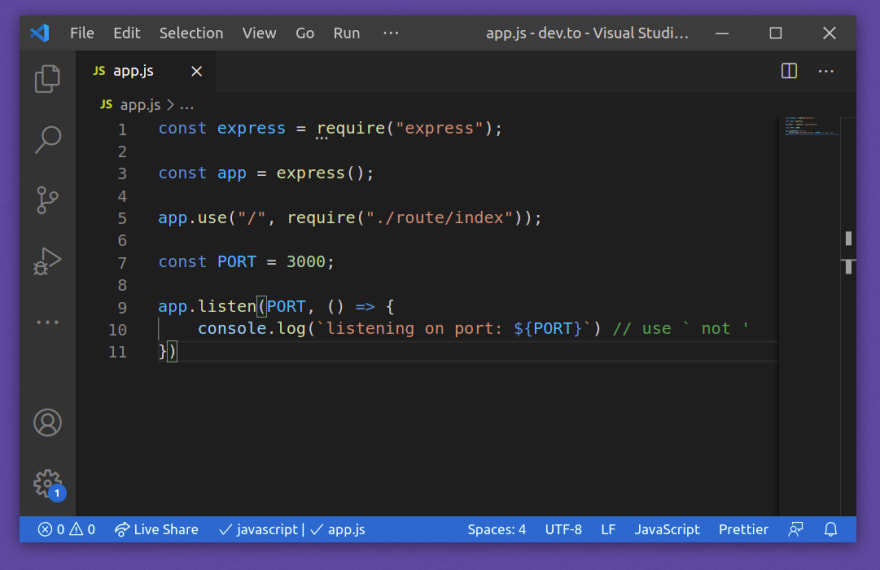Show hidden menu bar items ellipsis
The height and width of the screenshot is (570, 880).
391,33
